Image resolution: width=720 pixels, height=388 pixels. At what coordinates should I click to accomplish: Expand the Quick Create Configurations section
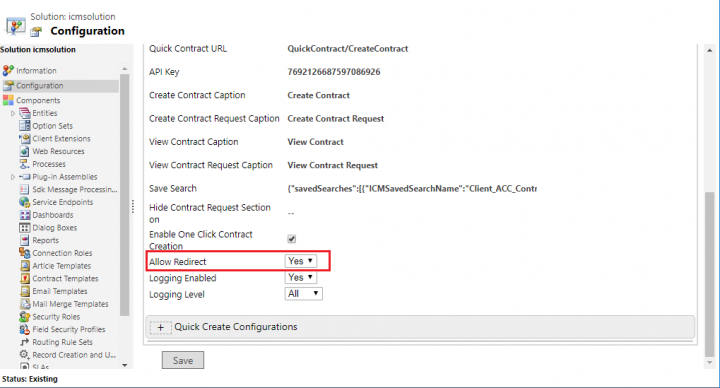pos(160,327)
